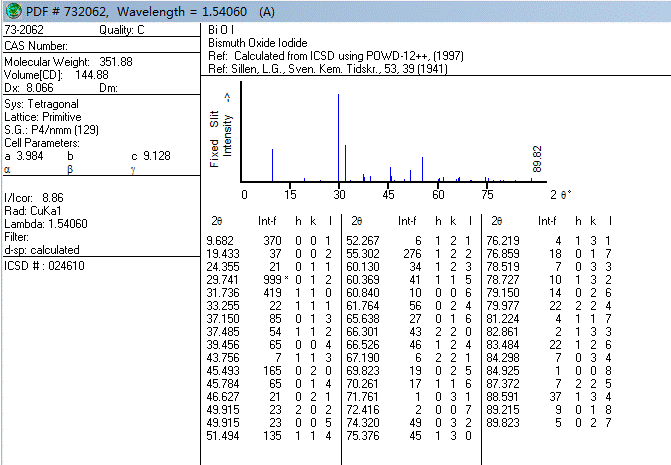Click the strongest peak near 30 degrees
This screenshot has width=671, height=465.
tap(338, 138)
